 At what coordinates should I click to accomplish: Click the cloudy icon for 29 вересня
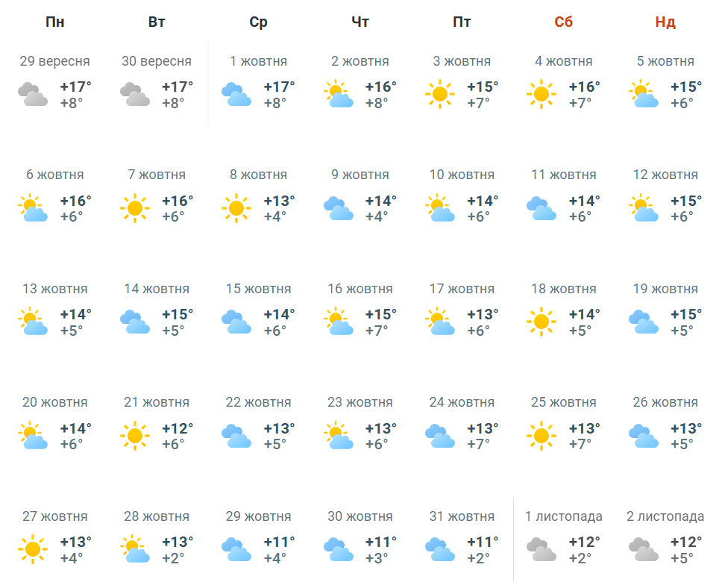click(x=33, y=94)
